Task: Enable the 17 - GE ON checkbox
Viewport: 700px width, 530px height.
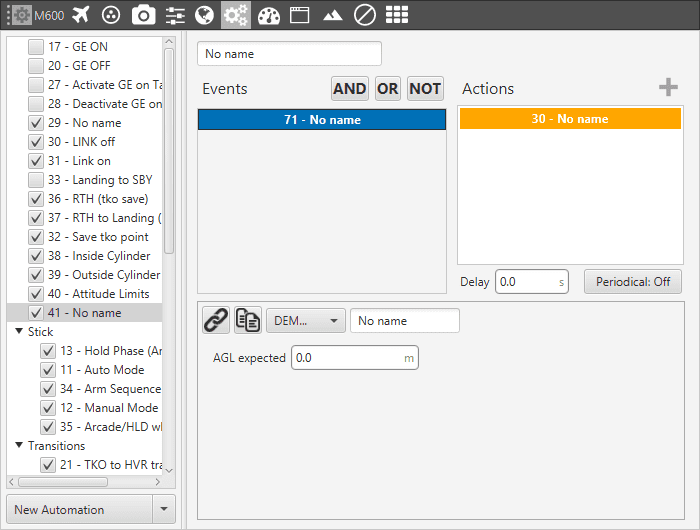Action: pyautogui.click(x=36, y=47)
